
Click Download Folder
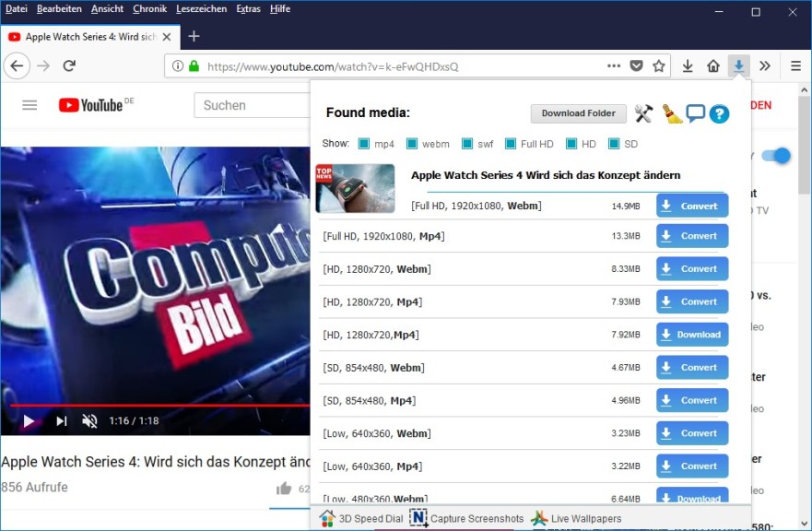(578, 113)
